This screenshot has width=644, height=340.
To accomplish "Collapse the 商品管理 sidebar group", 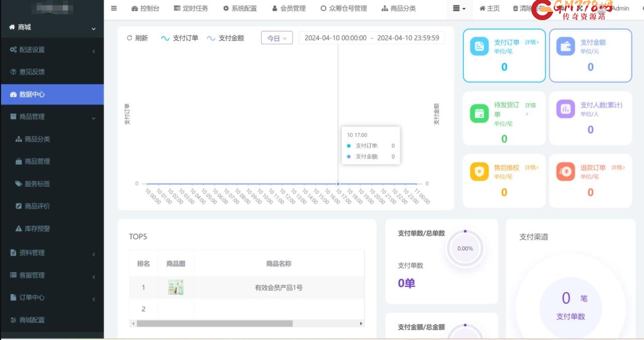I will [52, 117].
